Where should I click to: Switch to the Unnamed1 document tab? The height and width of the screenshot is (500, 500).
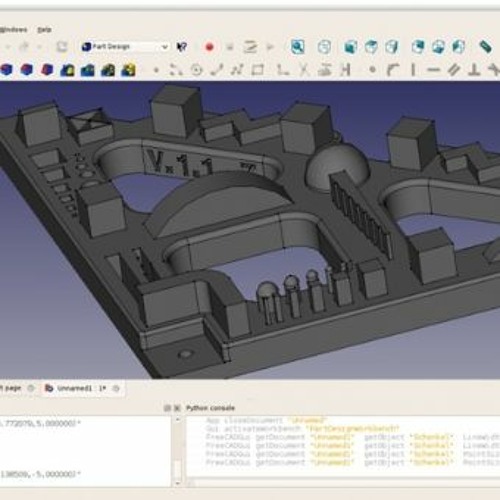coord(75,388)
